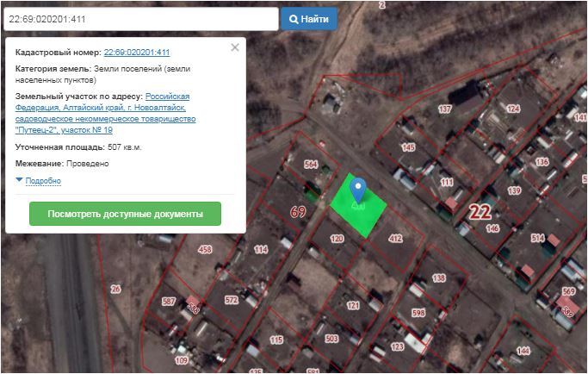The height and width of the screenshot is (374, 588).
Task: Select parcel 137 on the map
Action: (x=445, y=109)
